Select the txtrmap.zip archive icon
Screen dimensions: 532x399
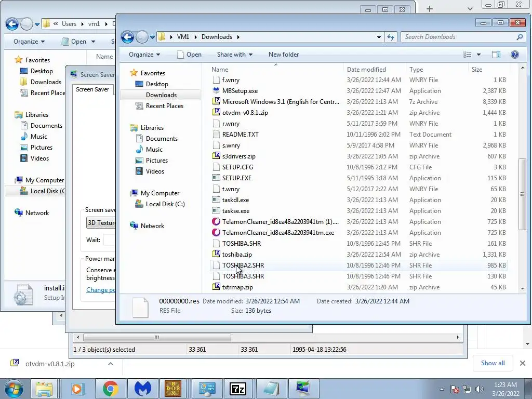(216, 287)
